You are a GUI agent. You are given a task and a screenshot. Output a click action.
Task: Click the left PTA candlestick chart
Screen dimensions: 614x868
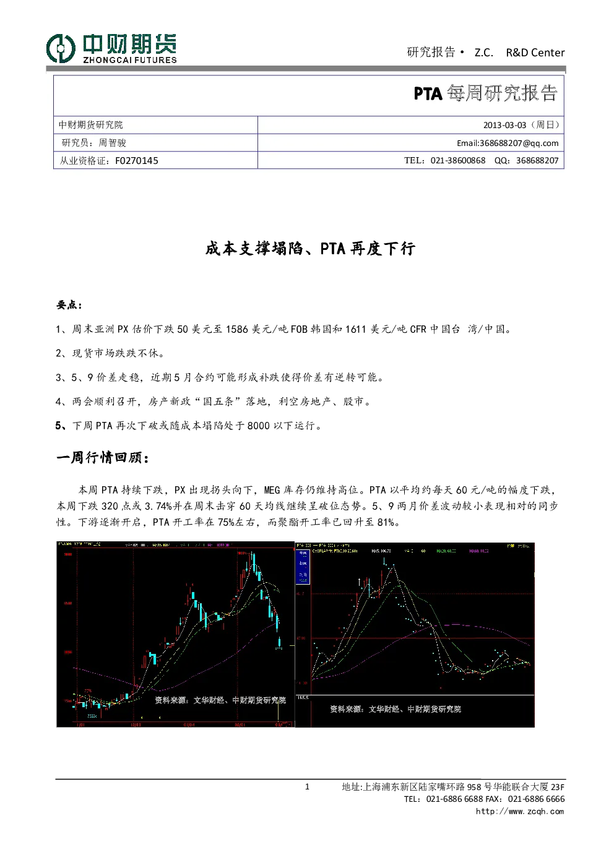[175, 634]
